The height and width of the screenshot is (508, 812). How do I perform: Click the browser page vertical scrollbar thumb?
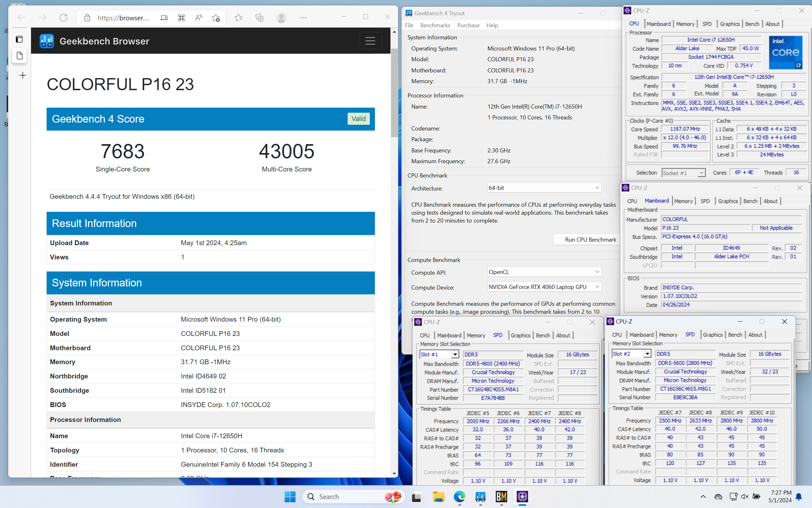(394, 92)
